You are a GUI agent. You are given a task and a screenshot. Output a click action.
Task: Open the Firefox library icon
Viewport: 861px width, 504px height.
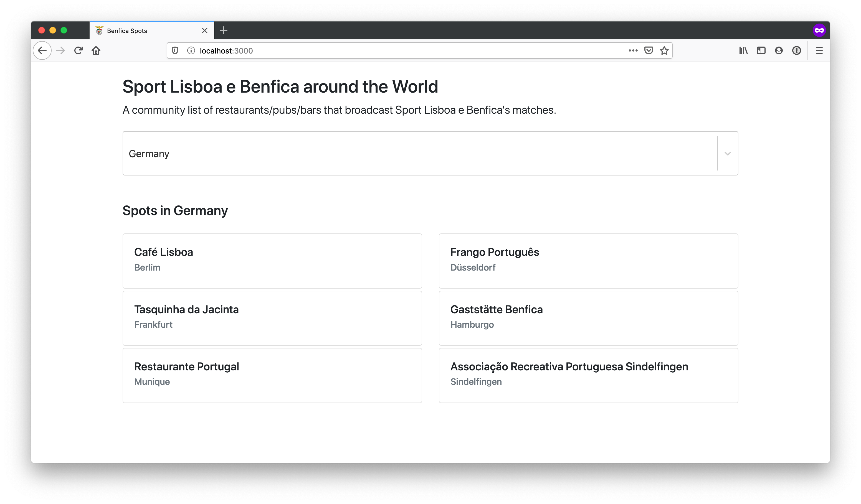[x=743, y=50]
